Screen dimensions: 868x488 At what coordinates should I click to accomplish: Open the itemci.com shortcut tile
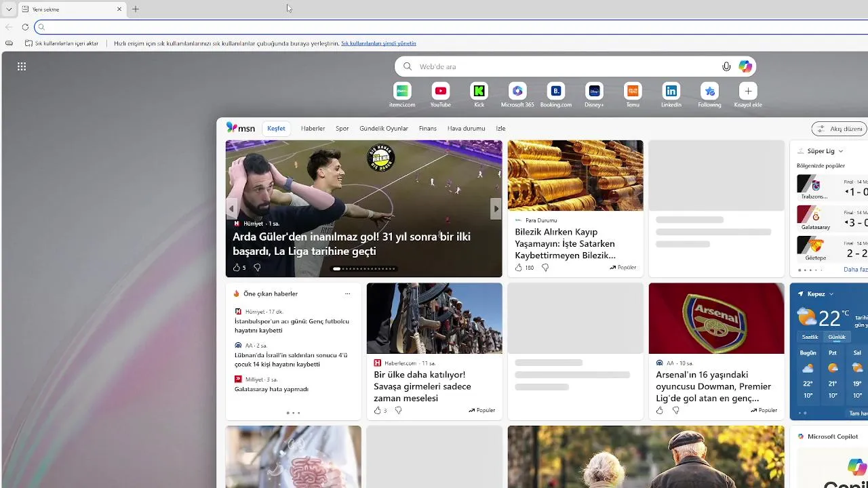402,95
